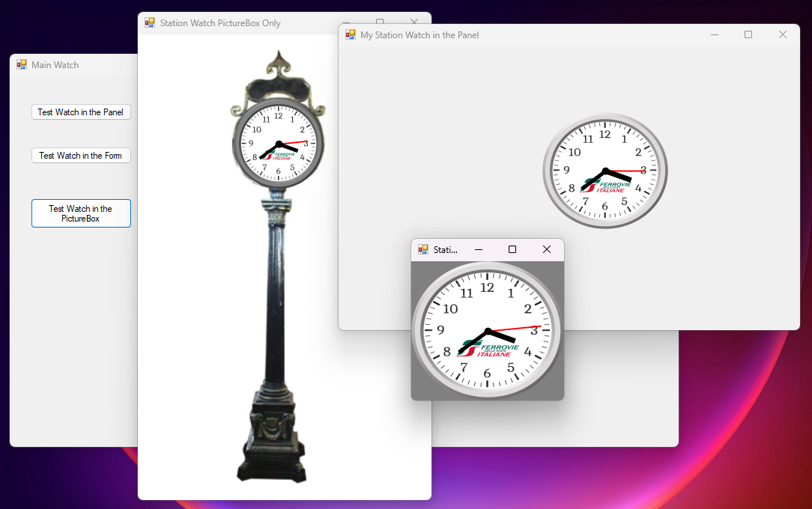Click the 'Test Watch in the PictureBox' button

tap(81, 213)
